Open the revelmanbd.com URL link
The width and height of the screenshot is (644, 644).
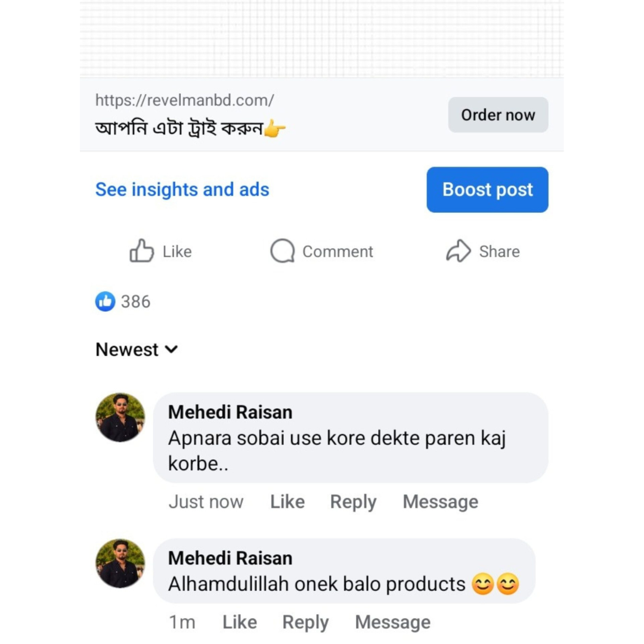185,100
